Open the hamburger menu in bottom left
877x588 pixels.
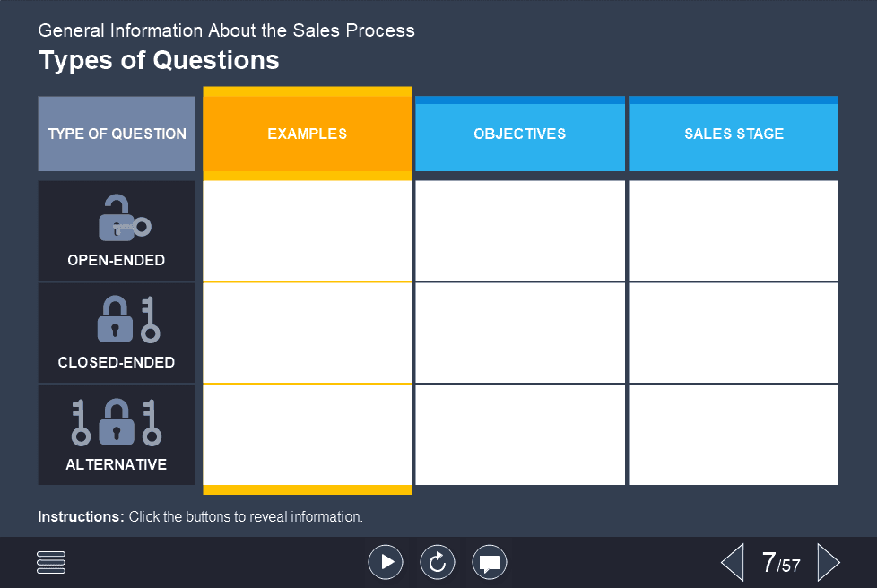[51, 562]
